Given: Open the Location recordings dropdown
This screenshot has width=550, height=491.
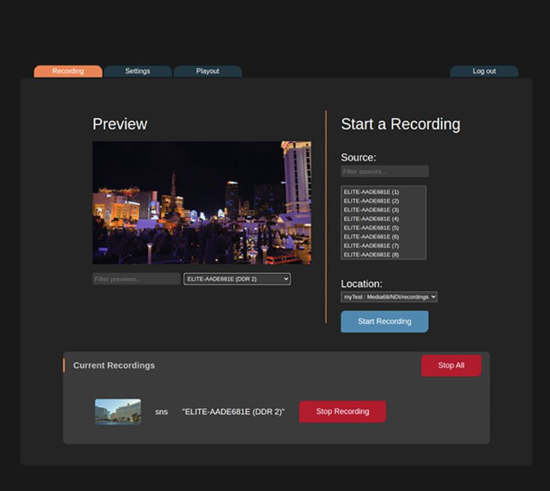Looking at the screenshot, I should (x=389, y=297).
